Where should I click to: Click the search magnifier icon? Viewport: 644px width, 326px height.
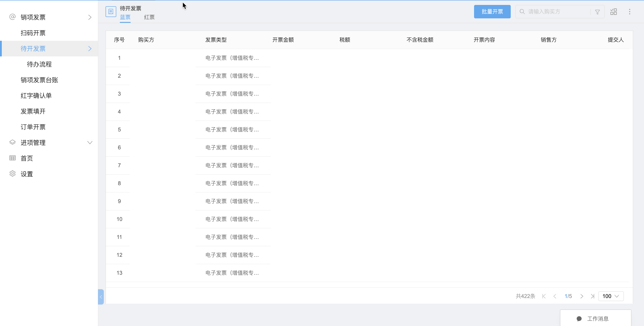click(x=522, y=11)
